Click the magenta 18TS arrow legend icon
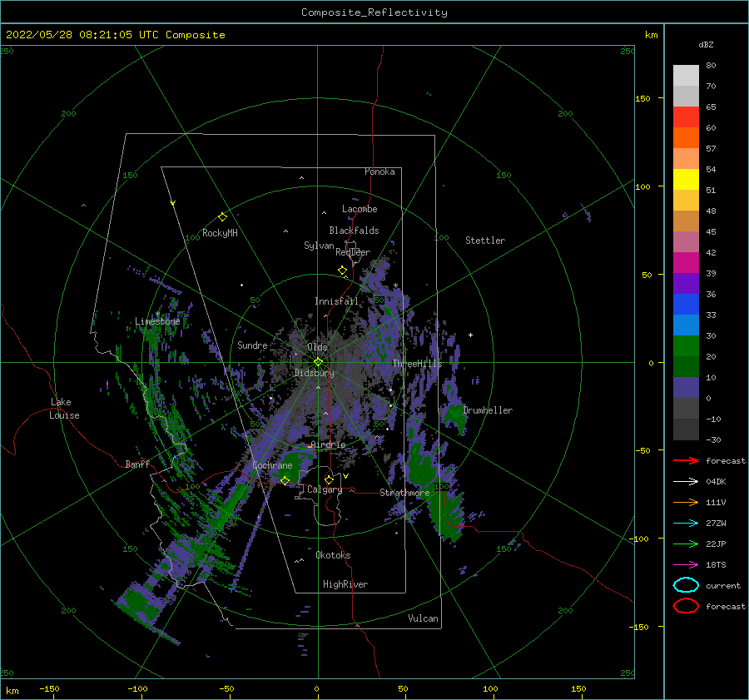Viewport: 749px width, 700px height. click(686, 565)
